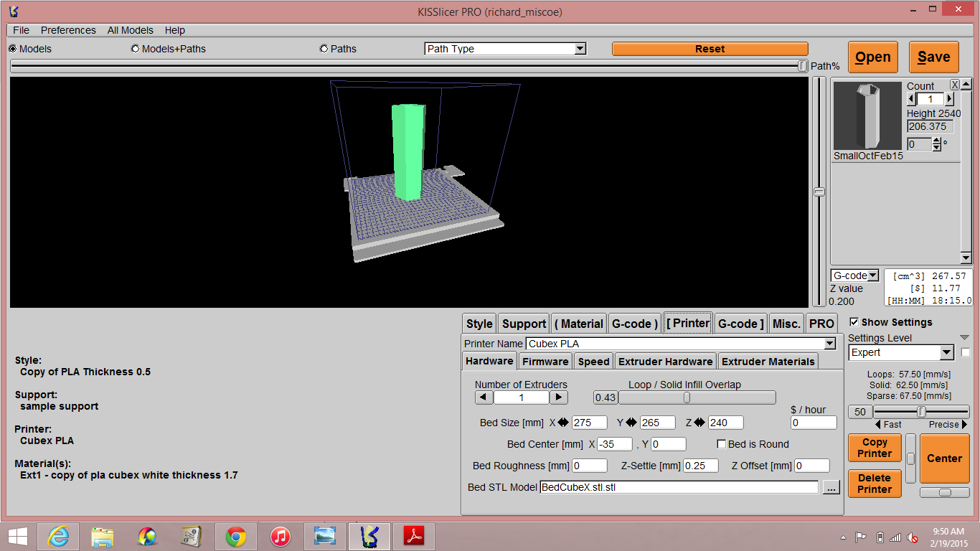Click the KISSlicer logo in title bar

point(14,11)
